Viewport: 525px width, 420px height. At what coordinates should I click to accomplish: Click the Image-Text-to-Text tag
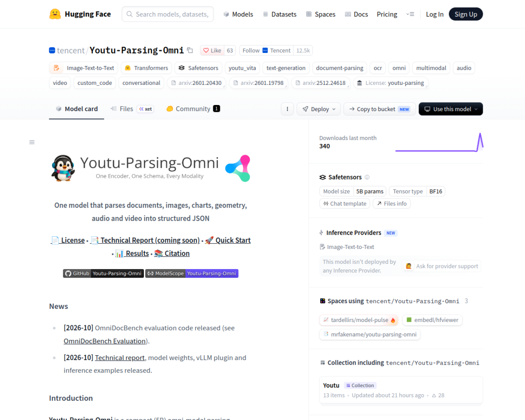(x=84, y=68)
